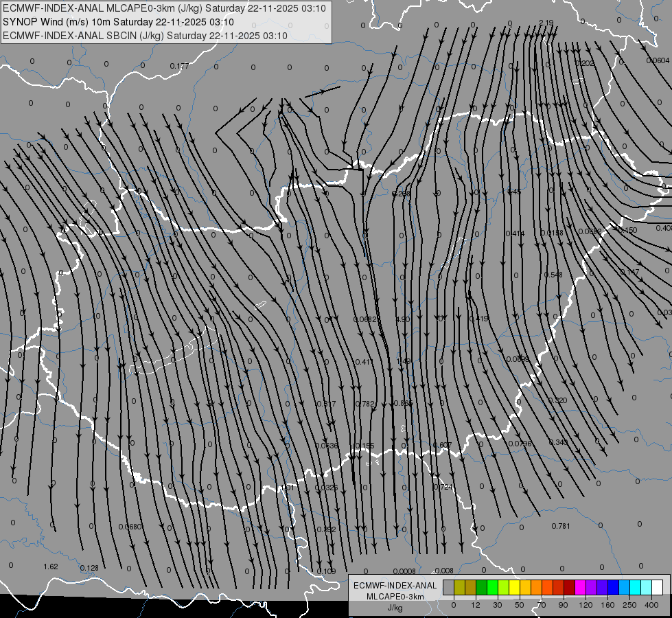This screenshot has height=618, width=672.
Task: Click the white legend swatch
Action: 657,588
